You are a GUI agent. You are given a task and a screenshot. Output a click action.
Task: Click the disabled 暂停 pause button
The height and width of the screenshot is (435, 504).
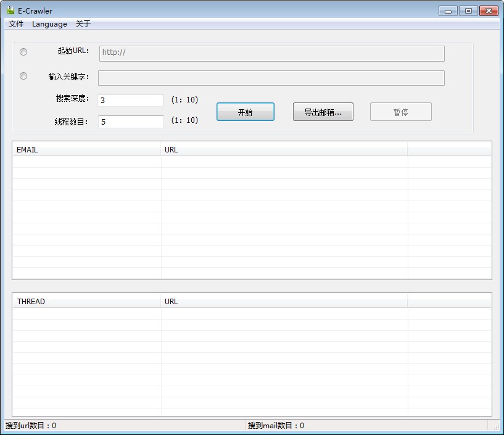(x=400, y=112)
